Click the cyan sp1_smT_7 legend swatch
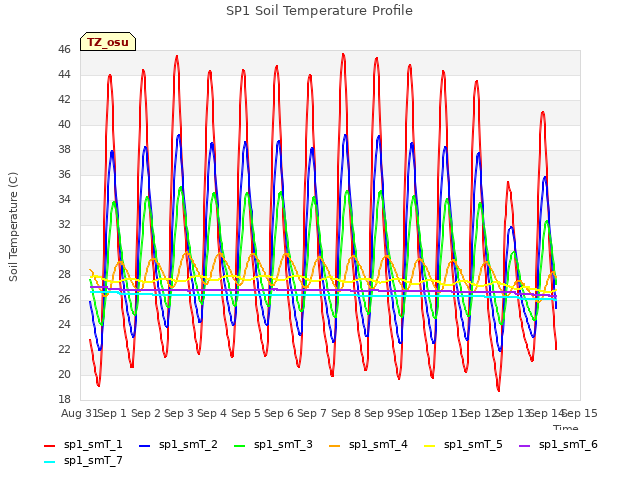The image size is (640, 480). tap(49, 462)
